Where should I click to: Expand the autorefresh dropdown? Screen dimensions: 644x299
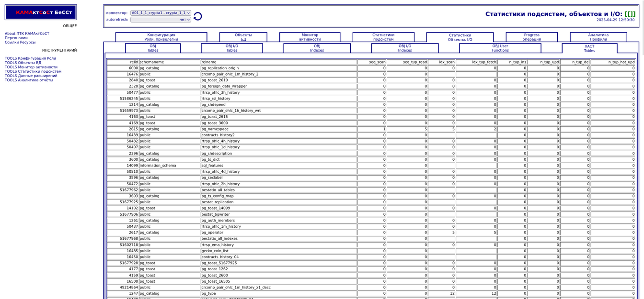pos(161,20)
